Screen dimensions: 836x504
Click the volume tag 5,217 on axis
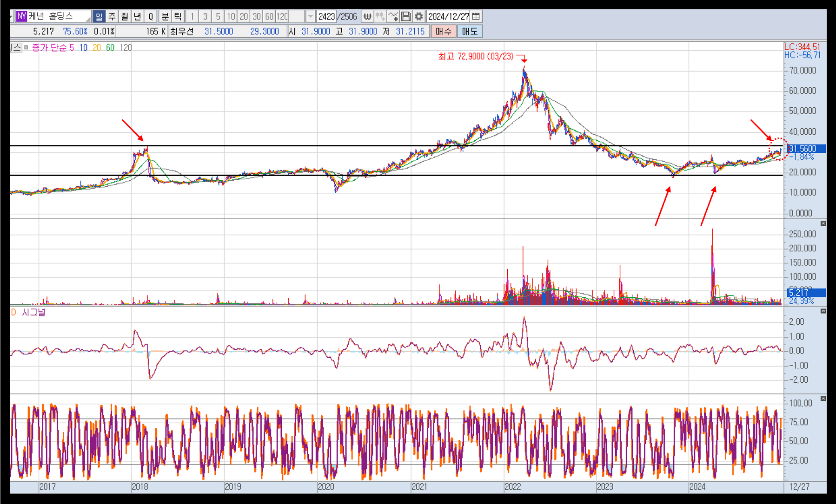[806, 293]
